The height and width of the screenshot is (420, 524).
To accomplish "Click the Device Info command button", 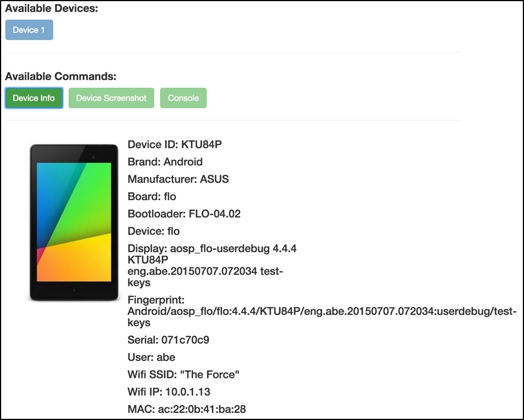I will click(34, 98).
